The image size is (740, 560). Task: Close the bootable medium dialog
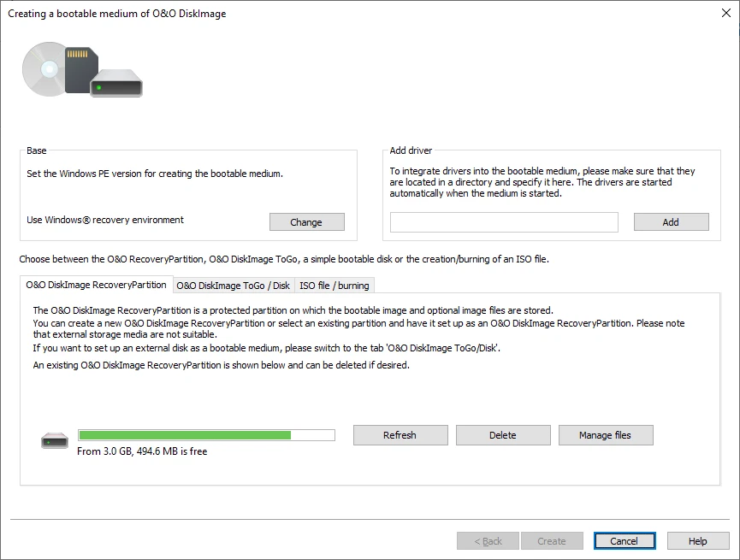point(726,13)
